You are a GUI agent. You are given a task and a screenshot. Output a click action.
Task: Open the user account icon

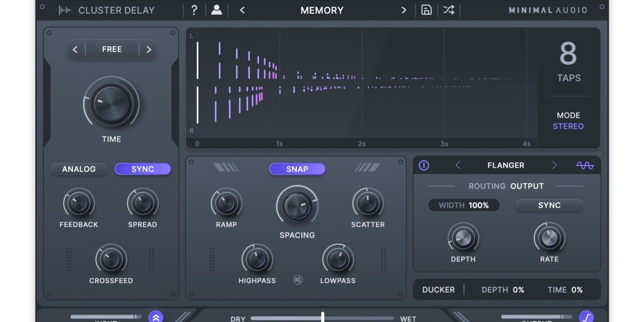[x=217, y=10]
